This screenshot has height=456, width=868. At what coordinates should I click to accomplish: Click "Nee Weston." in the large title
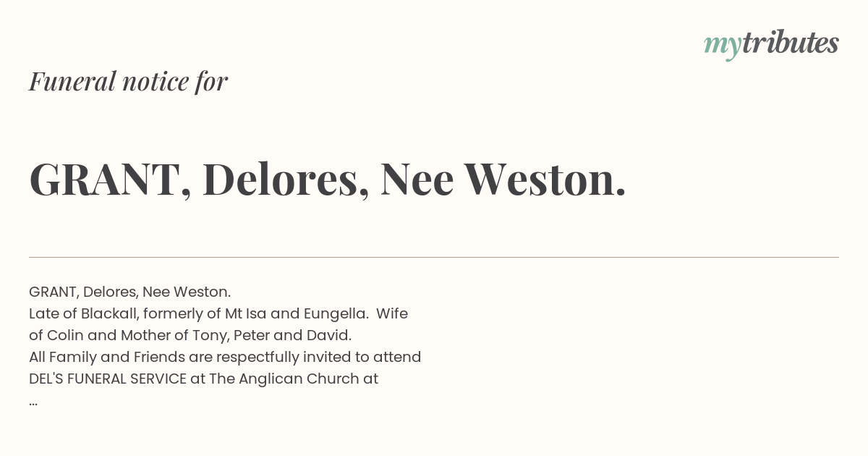(x=503, y=180)
